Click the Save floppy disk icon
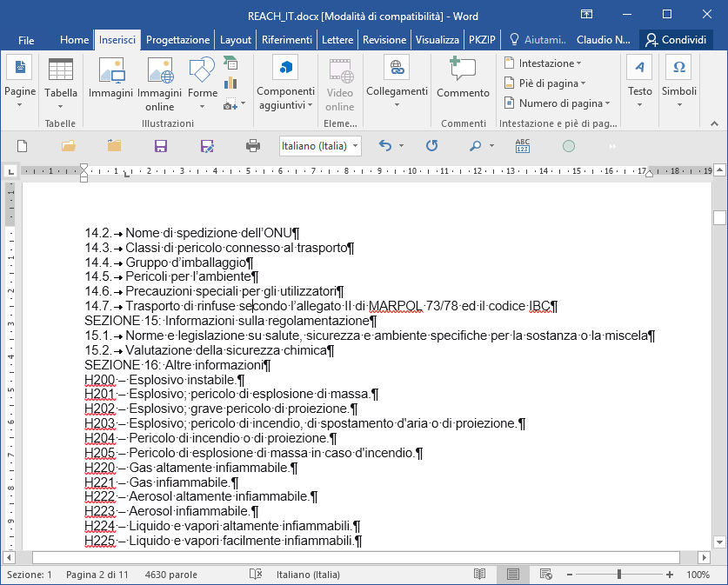The height and width of the screenshot is (585, 728). [161, 147]
